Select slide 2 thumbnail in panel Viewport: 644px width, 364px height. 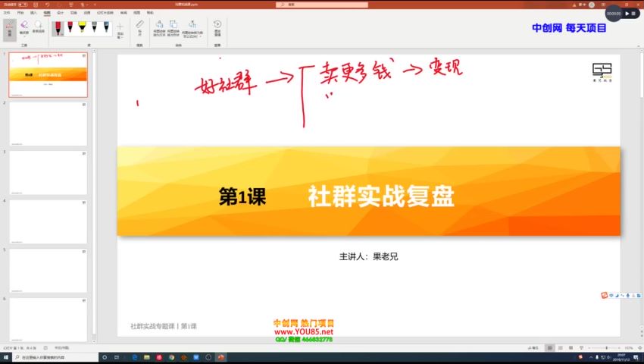click(48, 124)
